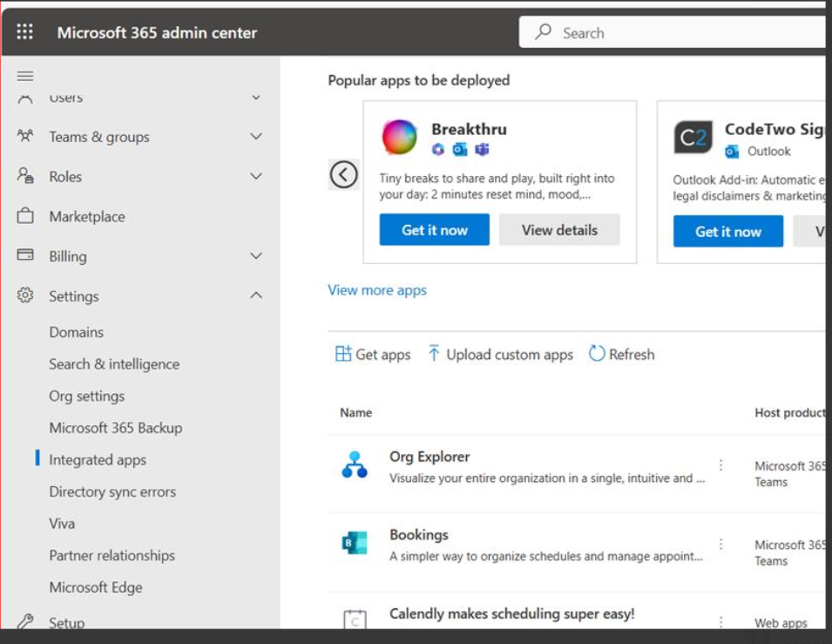Click the Calendly app icon

(355, 619)
